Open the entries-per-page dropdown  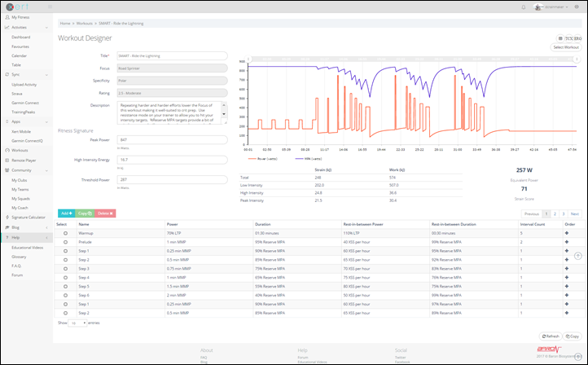click(77, 323)
